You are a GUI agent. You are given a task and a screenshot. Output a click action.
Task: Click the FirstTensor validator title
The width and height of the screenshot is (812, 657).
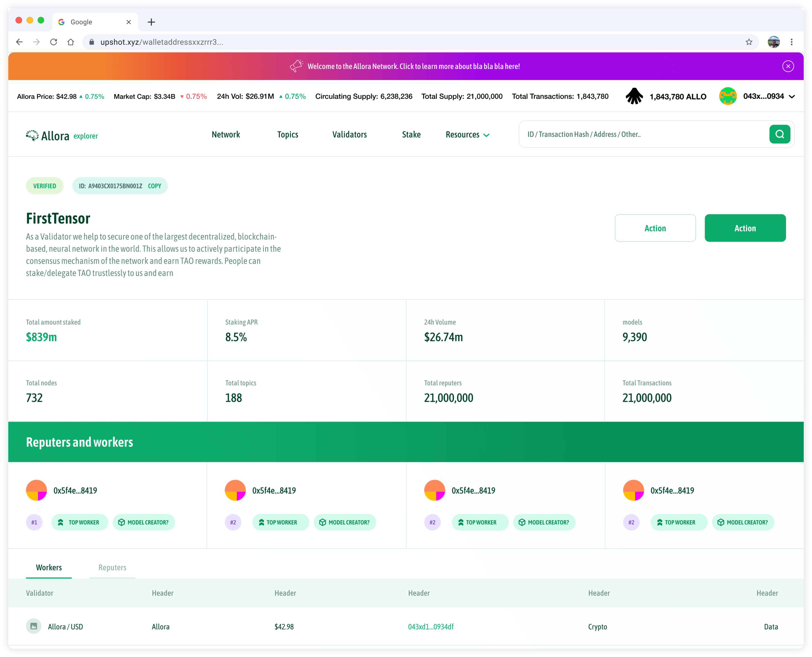point(58,218)
